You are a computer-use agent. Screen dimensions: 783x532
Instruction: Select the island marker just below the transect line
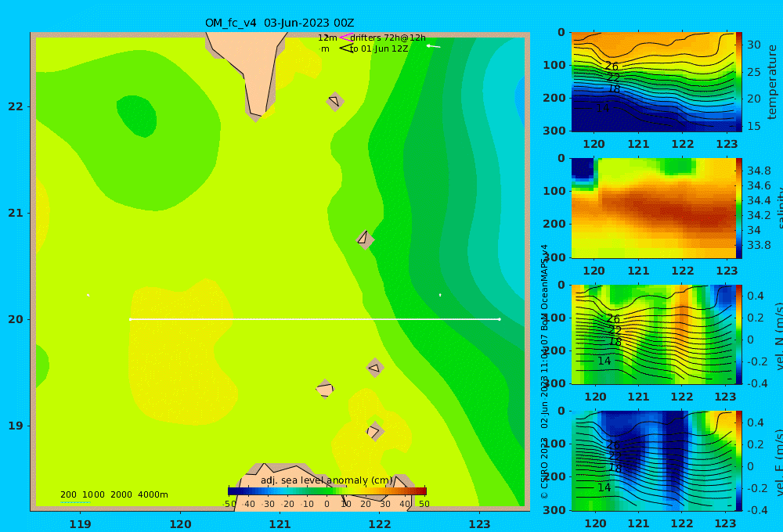[x=374, y=368]
